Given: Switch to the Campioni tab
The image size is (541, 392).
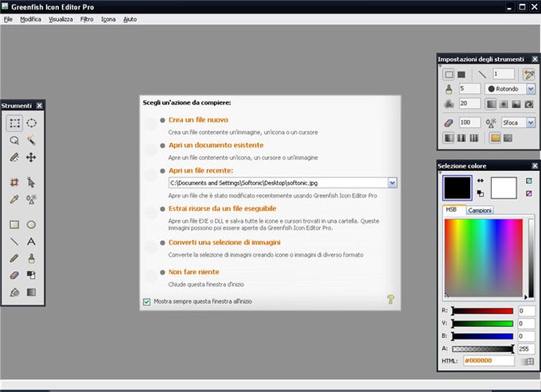Looking at the screenshot, I should [x=480, y=210].
